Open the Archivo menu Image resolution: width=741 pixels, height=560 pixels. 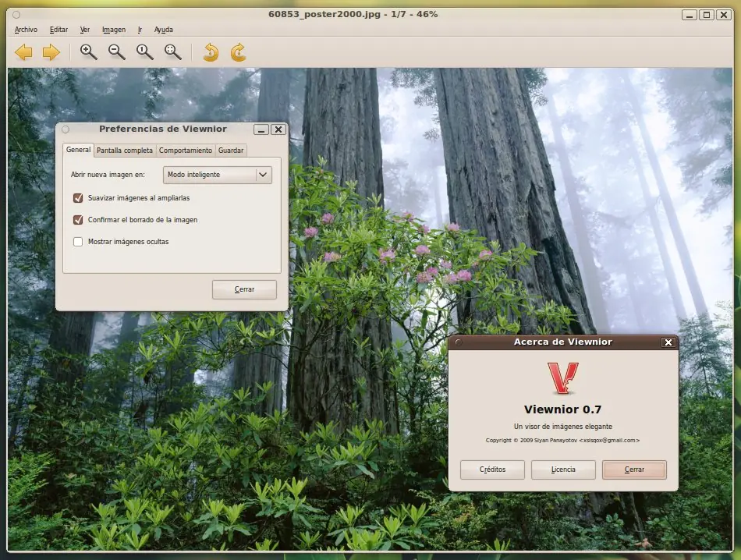click(x=26, y=30)
